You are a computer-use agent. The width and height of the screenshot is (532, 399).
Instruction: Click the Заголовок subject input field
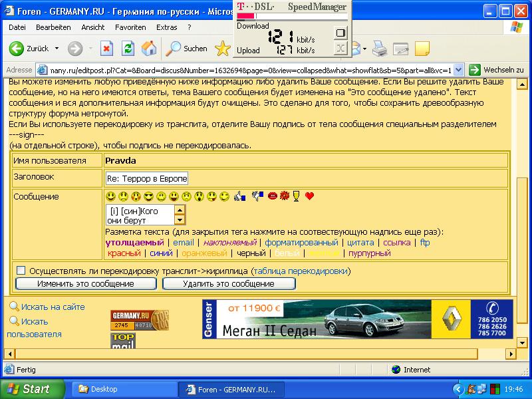coord(147,179)
